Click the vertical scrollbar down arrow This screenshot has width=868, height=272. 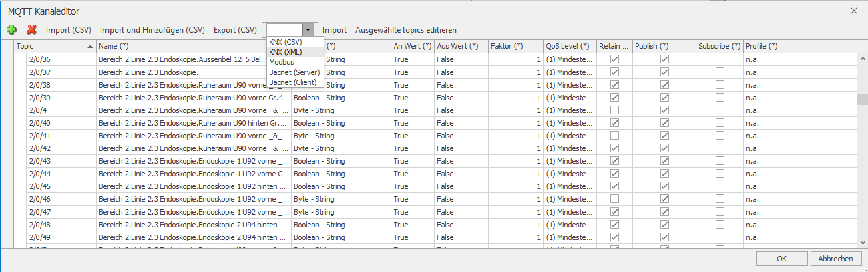point(862,242)
